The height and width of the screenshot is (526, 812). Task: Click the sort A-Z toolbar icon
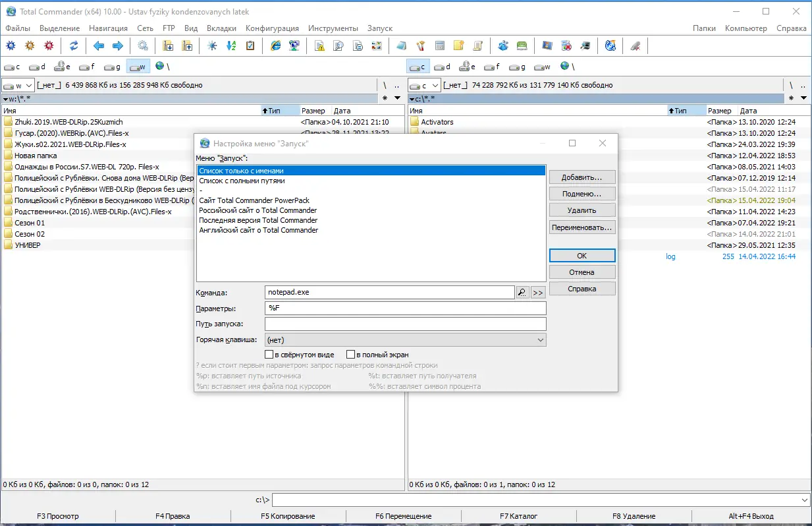pyautogui.click(x=231, y=45)
